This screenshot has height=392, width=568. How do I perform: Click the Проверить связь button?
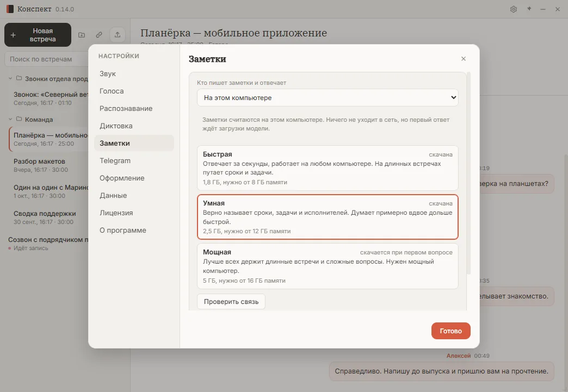[231, 302]
